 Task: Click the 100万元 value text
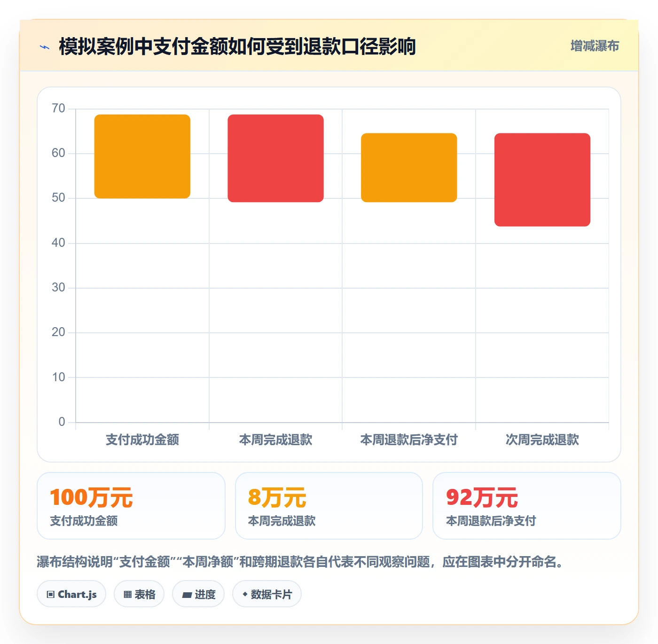[92, 497]
